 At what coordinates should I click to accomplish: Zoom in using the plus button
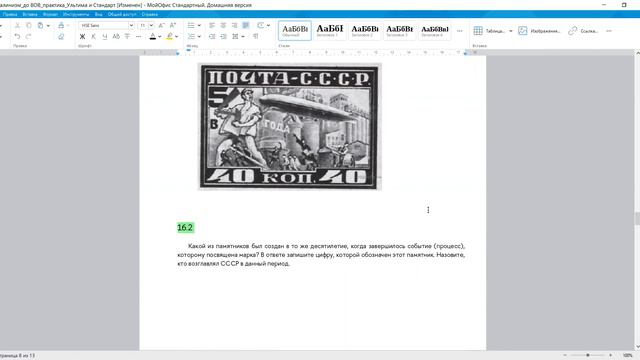coord(611,355)
